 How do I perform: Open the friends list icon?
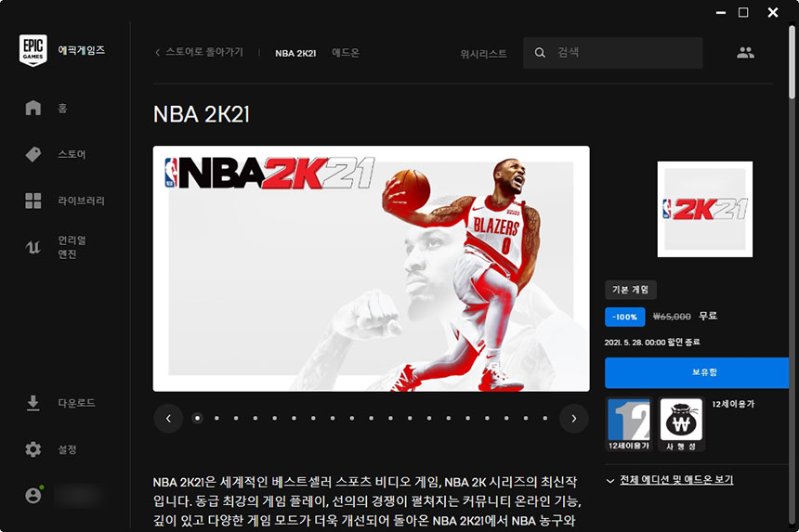745,52
